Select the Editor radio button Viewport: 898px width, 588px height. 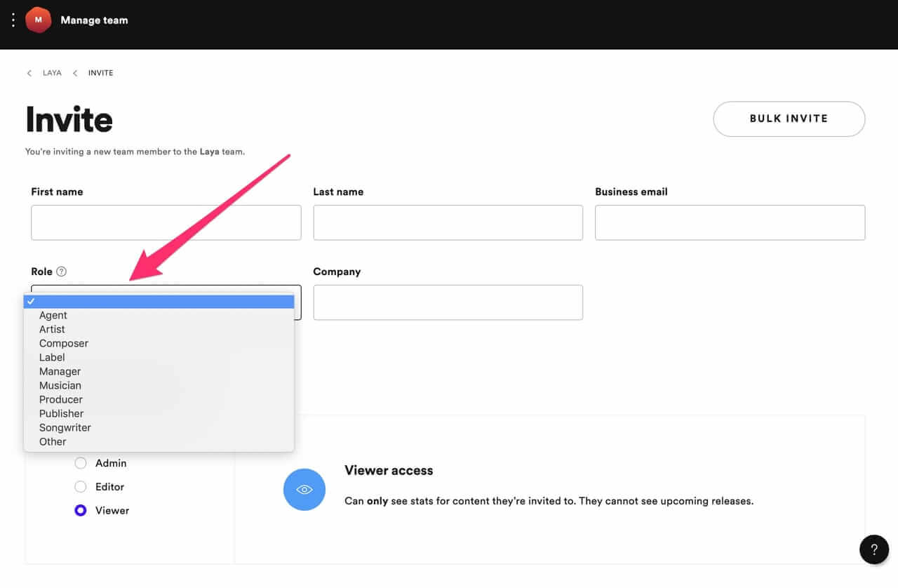click(81, 487)
